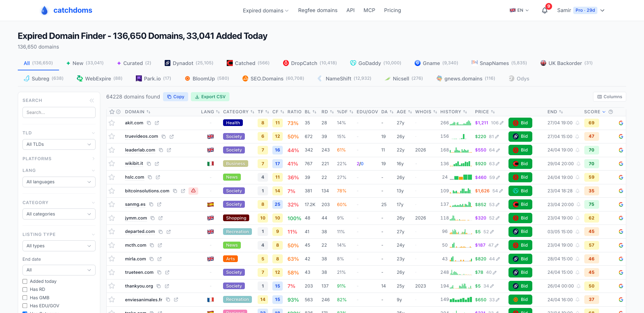The width and height of the screenshot is (644, 313).
Task: Open the Pricing menu item
Action: point(392,10)
